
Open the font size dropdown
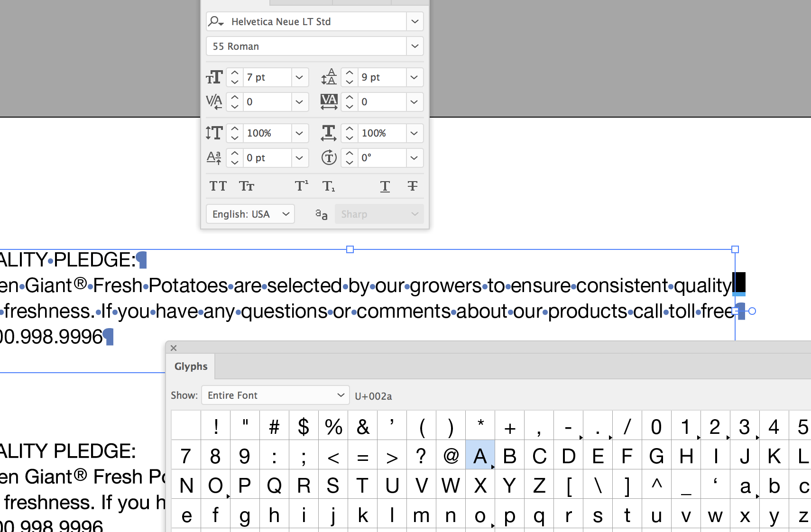point(299,77)
